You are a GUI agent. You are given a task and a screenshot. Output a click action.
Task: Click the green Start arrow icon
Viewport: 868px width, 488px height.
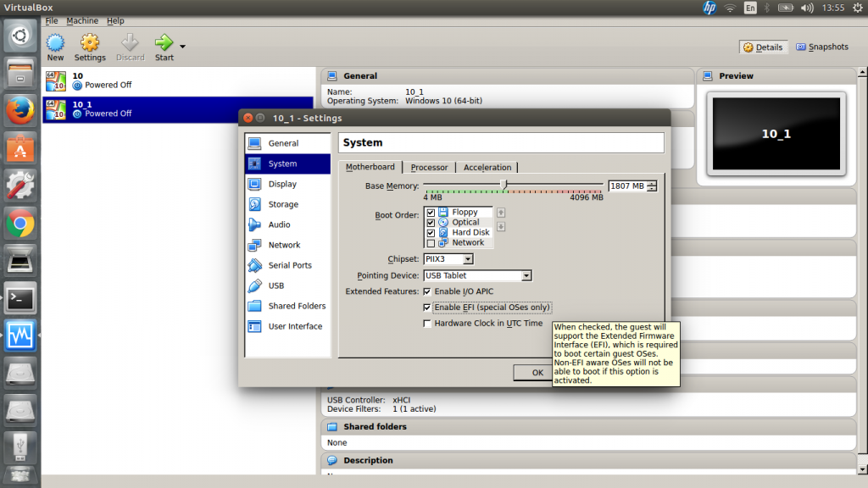pyautogui.click(x=164, y=42)
